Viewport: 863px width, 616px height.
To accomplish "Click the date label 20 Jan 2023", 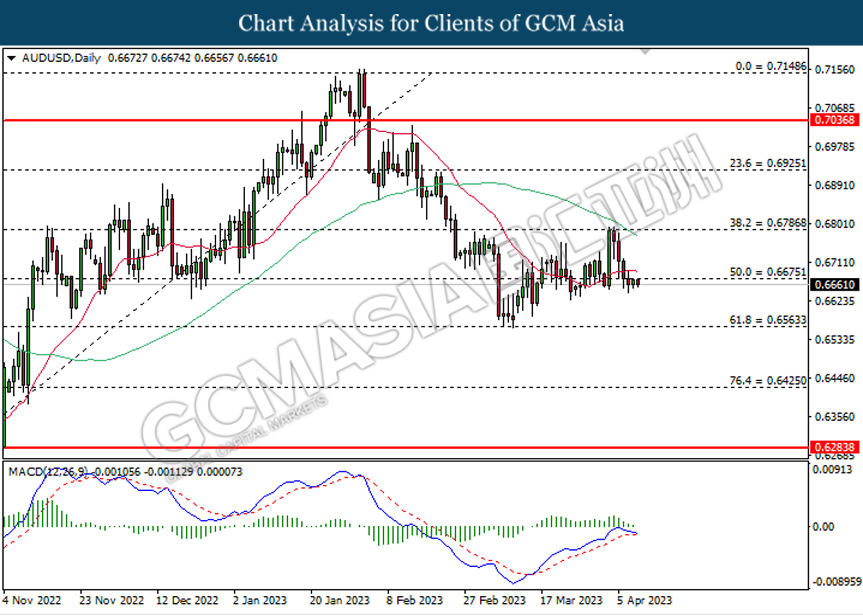I will tap(339, 600).
